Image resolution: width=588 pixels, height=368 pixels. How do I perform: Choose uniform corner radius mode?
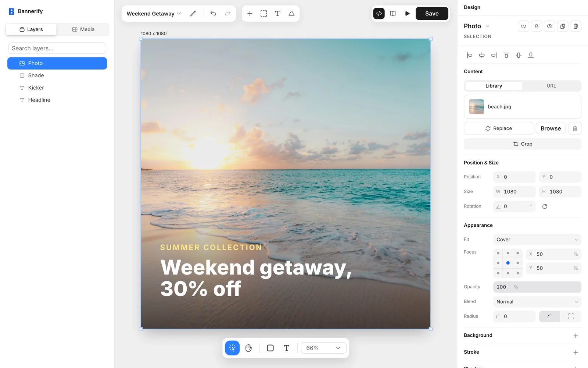click(549, 316)
